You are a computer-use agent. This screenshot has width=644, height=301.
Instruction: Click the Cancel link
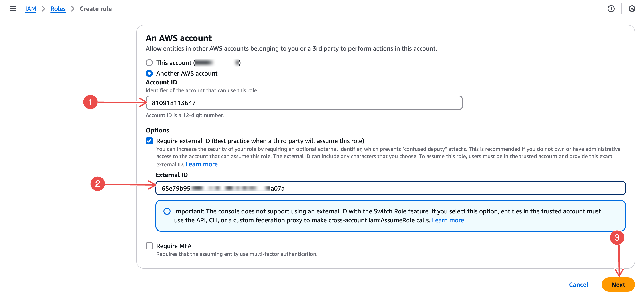(x=578, y=285)
